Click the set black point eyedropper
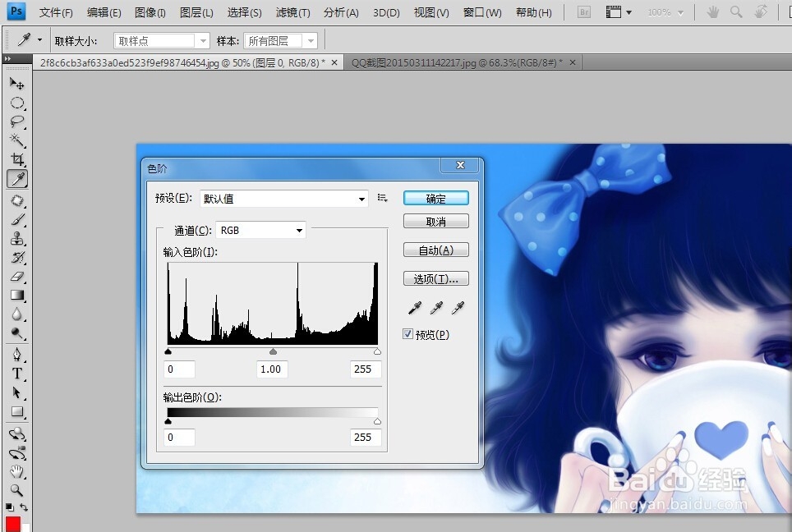This screenshot has width=792, height=532. point(415,308)
